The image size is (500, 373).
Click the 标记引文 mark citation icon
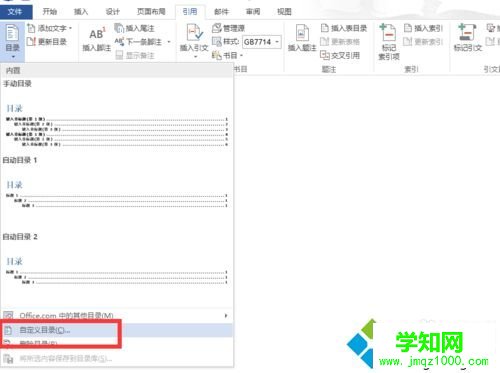tap(467, 33)
